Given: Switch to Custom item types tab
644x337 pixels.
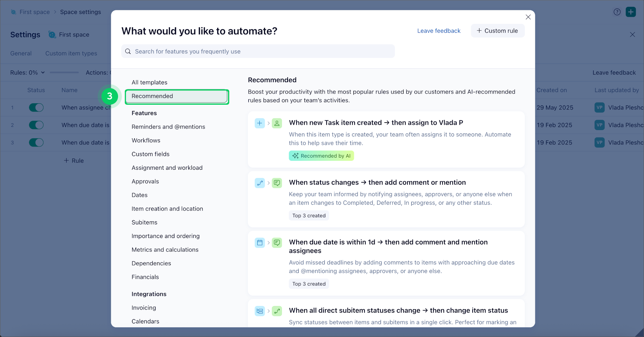Looking at the screenshot, I should (71, 53).
